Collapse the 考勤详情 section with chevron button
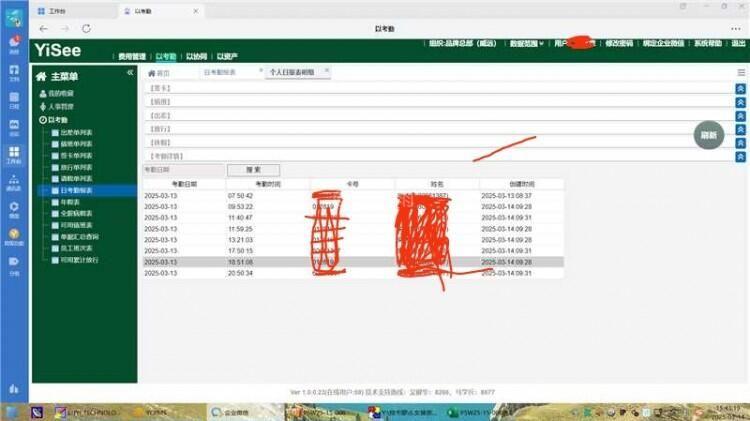 coord(740,157)
